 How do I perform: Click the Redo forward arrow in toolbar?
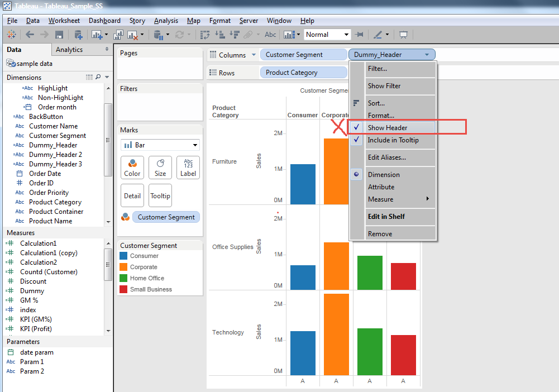pos(44,34)
